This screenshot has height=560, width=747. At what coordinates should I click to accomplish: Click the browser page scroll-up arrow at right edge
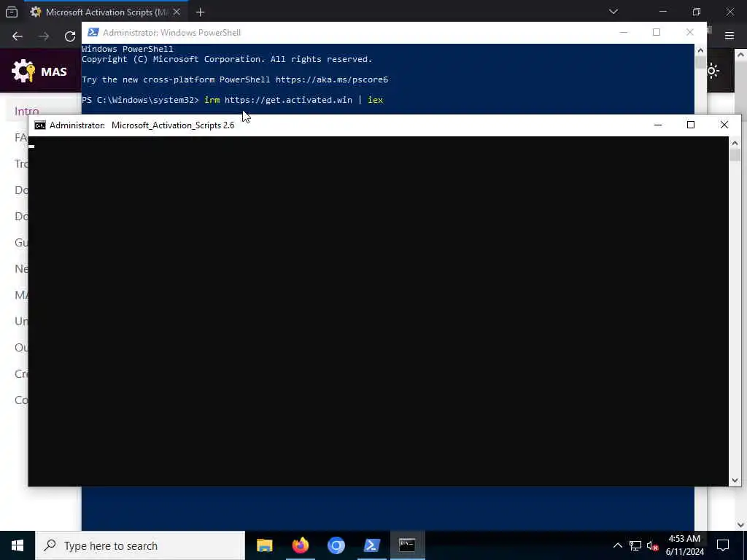[x=741, y=55]
